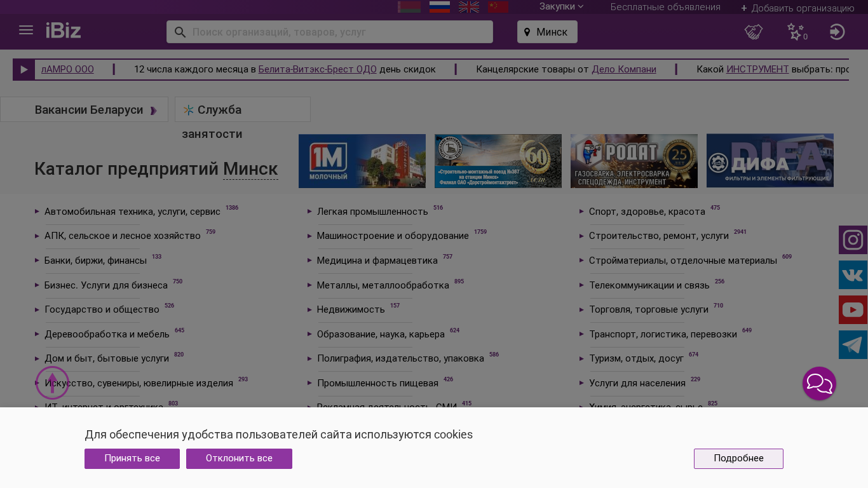Screen dimensions: 868x488
Task: Open the лАМРО ООО ticker link
Action: click(67, 69)
